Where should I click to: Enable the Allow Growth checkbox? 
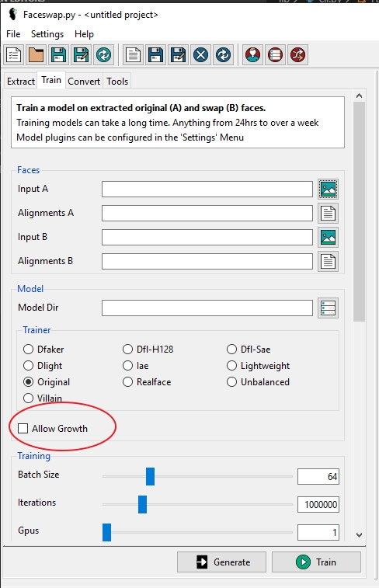[23, 428]
